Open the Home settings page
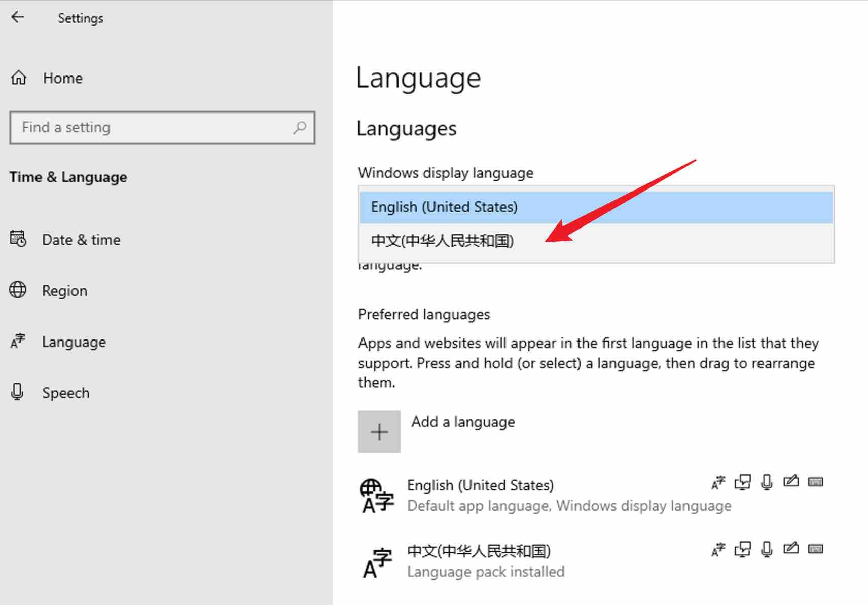 63,78
